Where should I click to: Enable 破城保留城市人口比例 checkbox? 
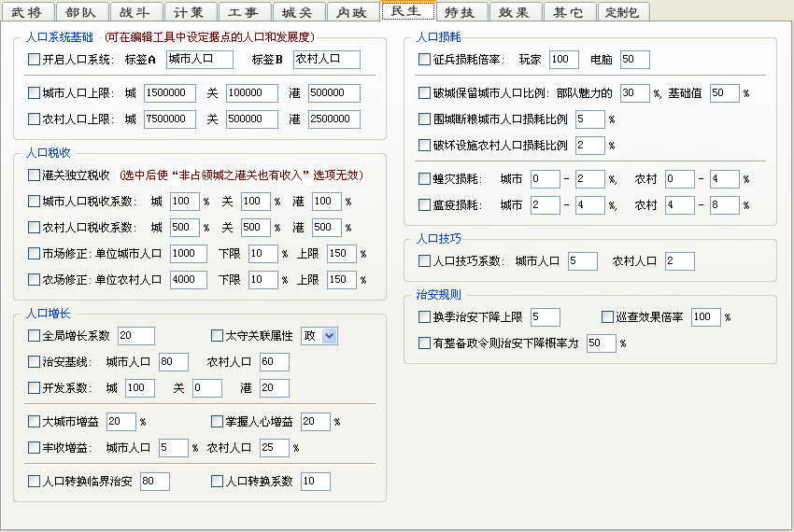click(424, 93)
